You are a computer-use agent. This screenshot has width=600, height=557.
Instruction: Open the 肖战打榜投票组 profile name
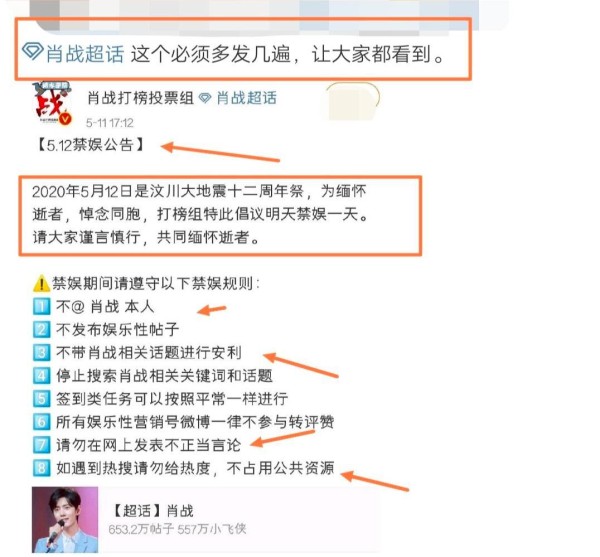point(140,98)
